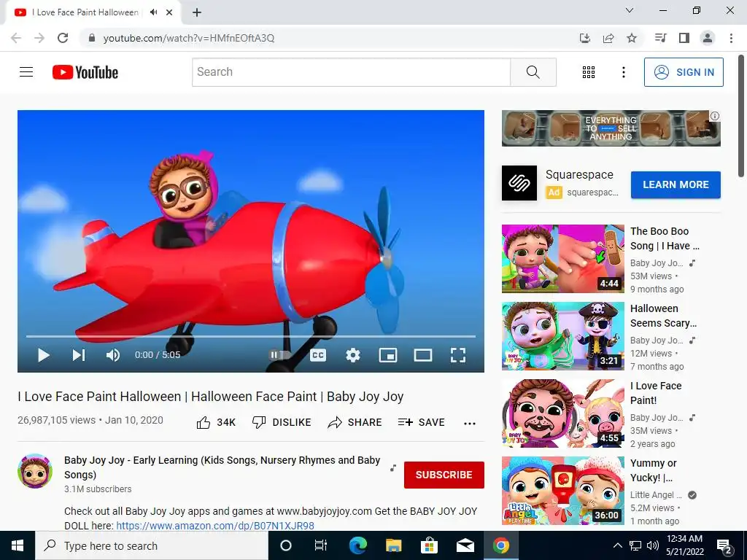Screen dimensions: 747x560
Task: Open Halloween Seems Scary video thumbnail
Action: 562,335
